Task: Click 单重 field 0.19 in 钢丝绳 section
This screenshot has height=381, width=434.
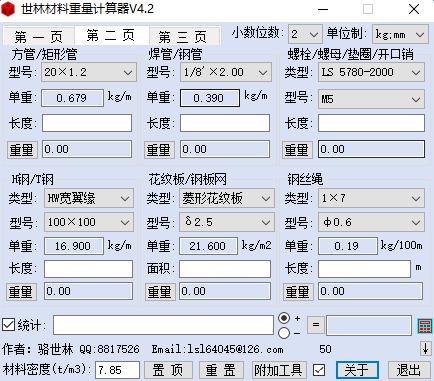Action: pyautogui.click(x=348, y=246)
